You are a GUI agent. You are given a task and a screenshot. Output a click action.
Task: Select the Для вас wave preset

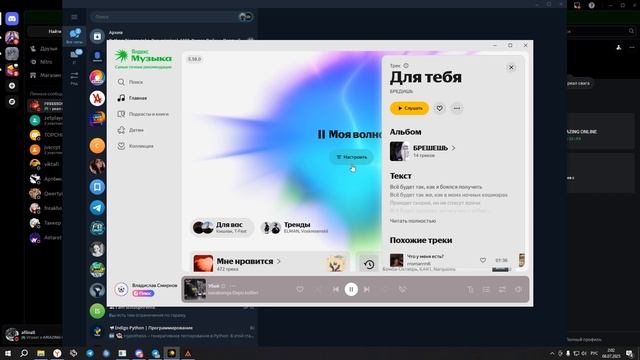tap(221, 227)
